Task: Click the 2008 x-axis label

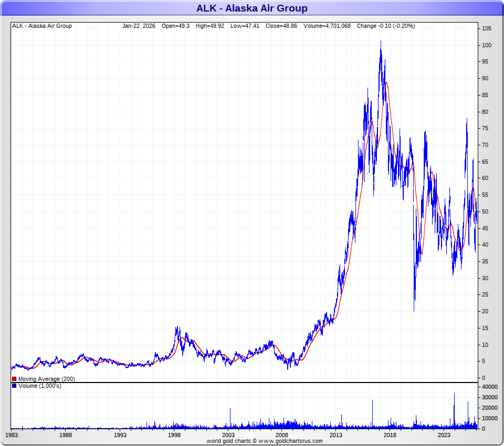Action: pos(282,435)
